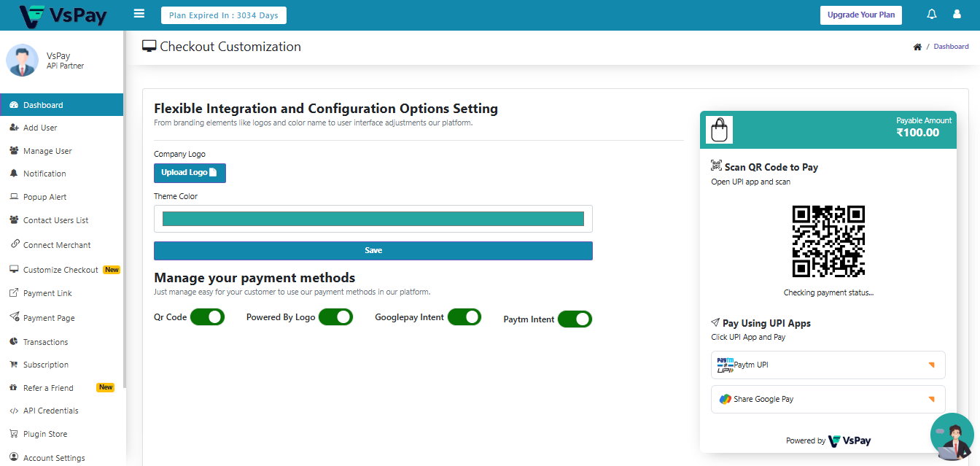
Task: Disable the Qr Code toggle
Action: [207, 317]
